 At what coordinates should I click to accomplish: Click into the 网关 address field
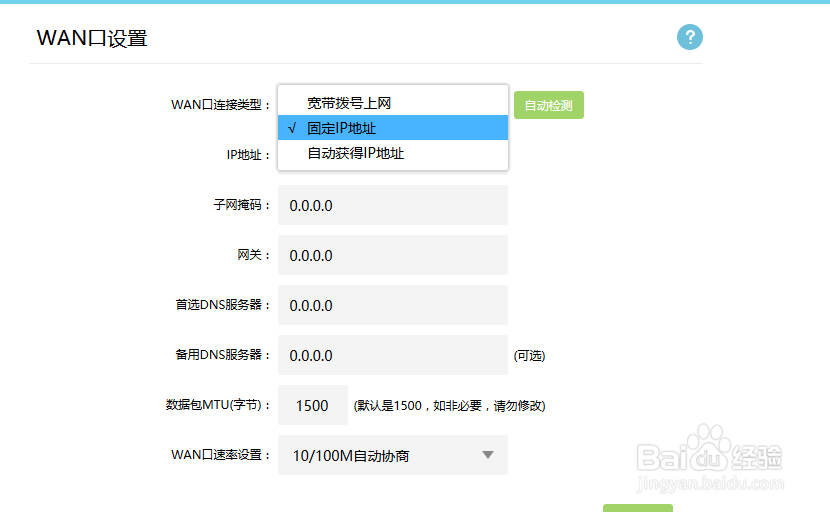[x=393, y=255]
